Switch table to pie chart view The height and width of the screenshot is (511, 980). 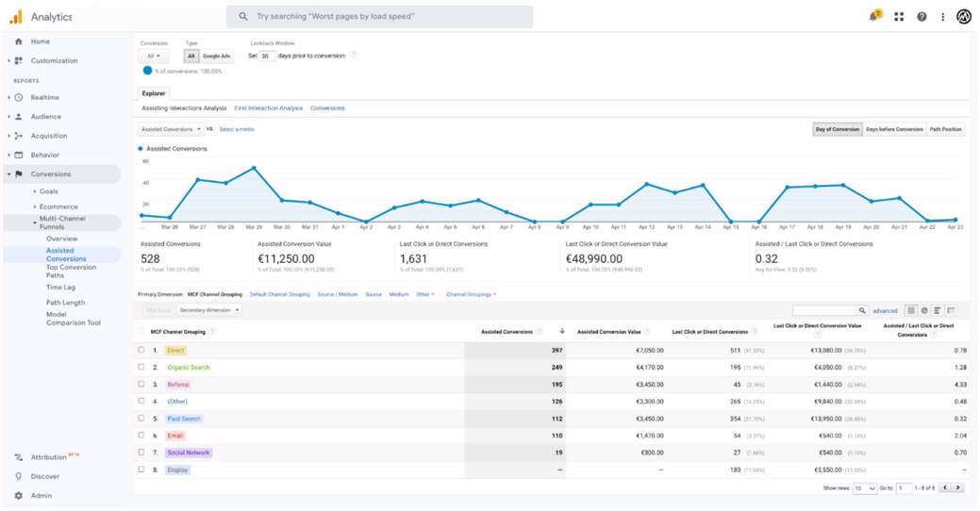pos(924,310)
